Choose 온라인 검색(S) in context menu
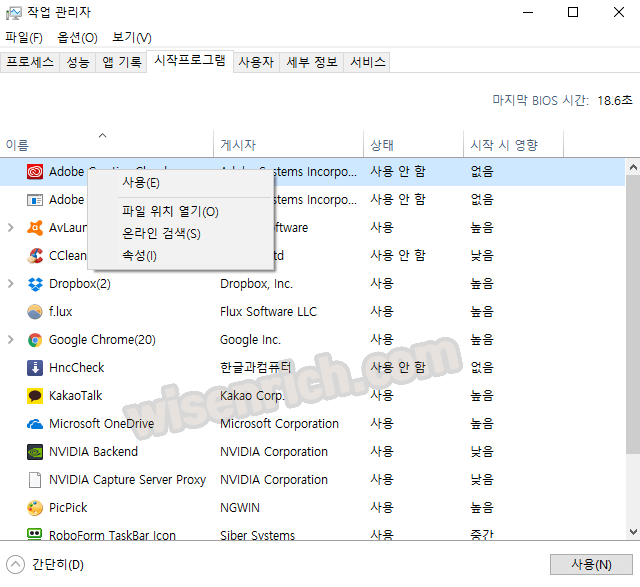 click(180, 233)
